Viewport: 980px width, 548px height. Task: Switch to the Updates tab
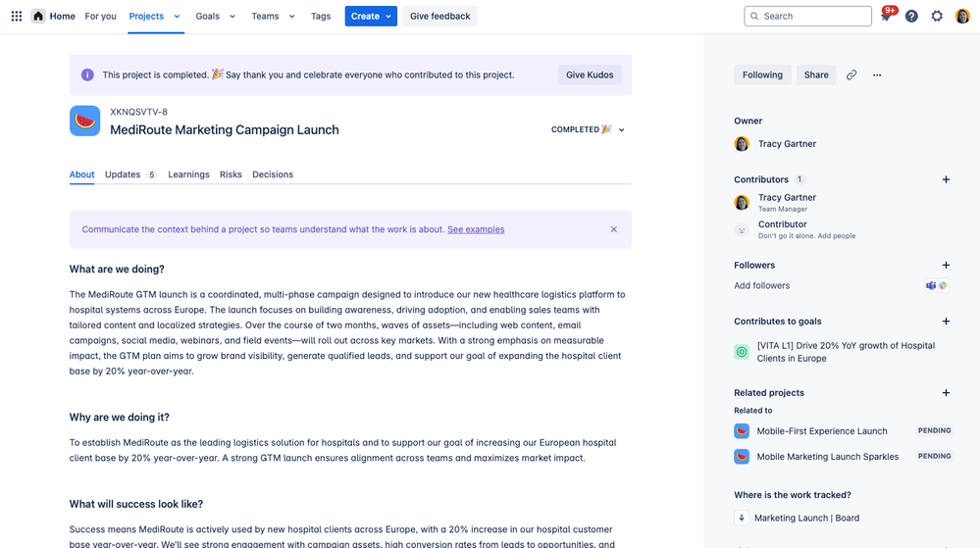tap(130, 174)
